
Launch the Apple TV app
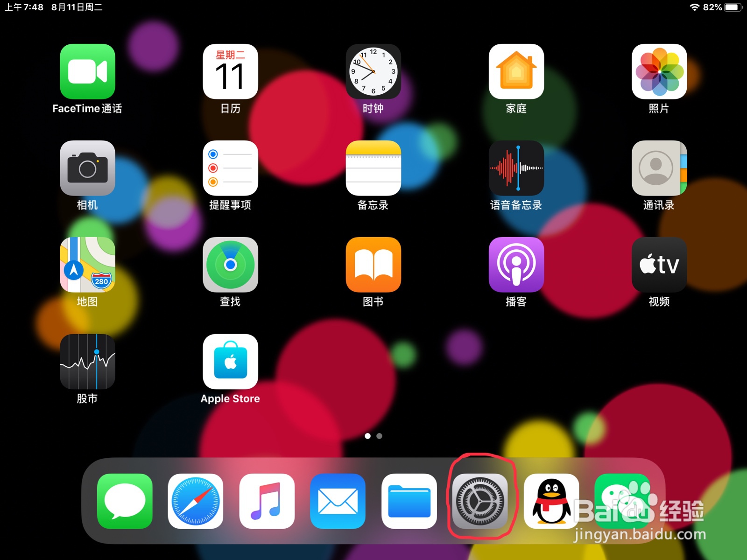659,265
